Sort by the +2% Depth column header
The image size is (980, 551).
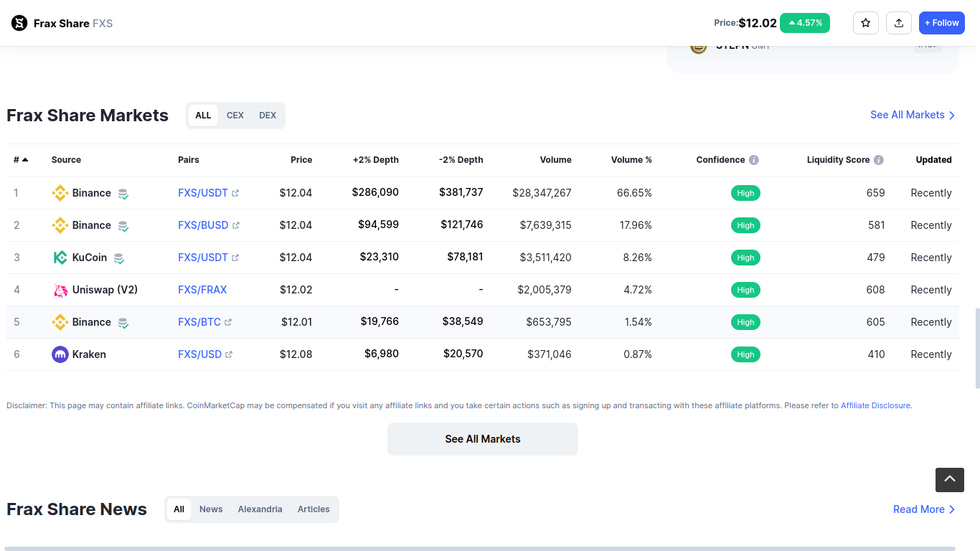(376, 160)
